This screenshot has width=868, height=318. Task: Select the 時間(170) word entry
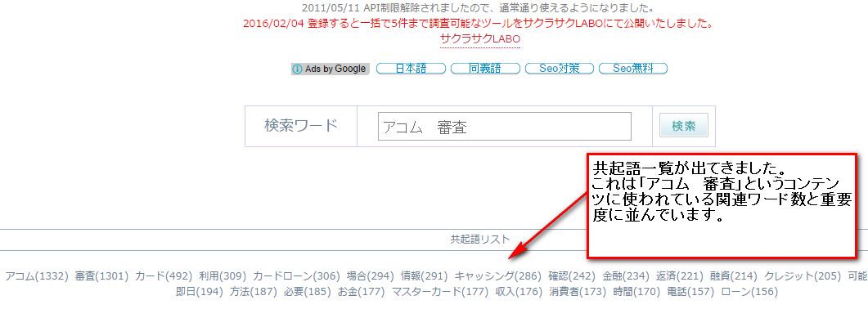[636, 292]
